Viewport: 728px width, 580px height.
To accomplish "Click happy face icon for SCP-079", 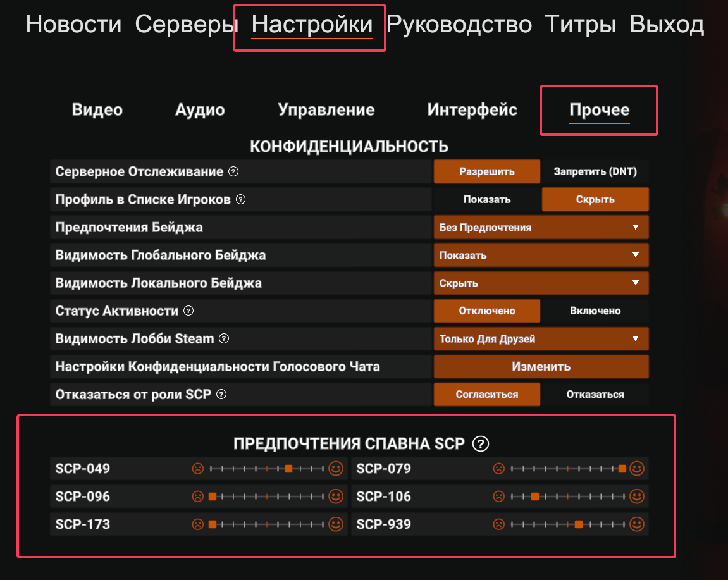I will (637, 469).
